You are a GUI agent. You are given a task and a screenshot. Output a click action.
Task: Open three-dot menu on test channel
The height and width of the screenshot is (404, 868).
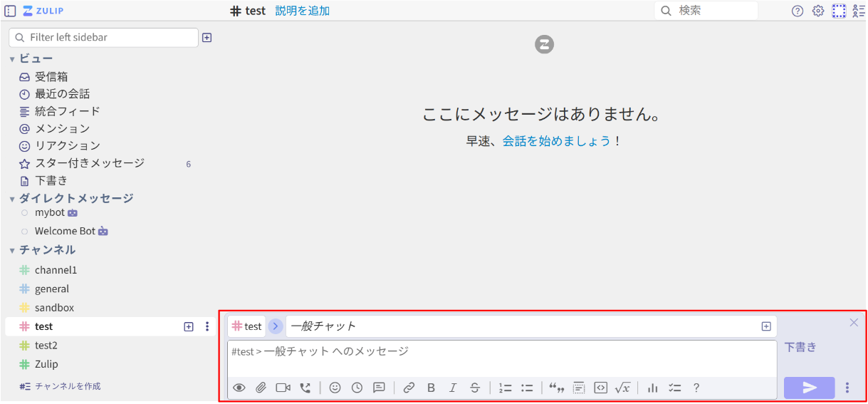tap(207, 326)
